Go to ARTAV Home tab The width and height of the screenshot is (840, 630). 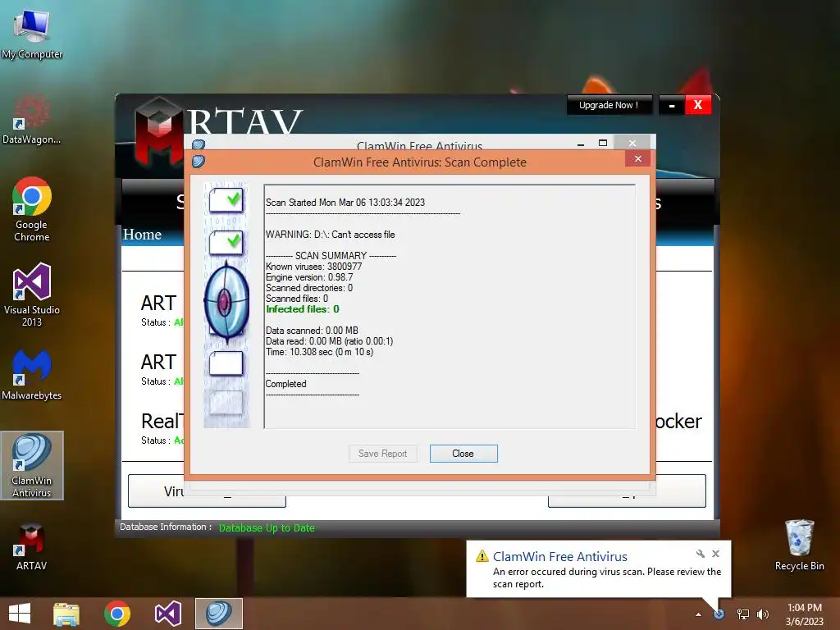coord(142,234)
